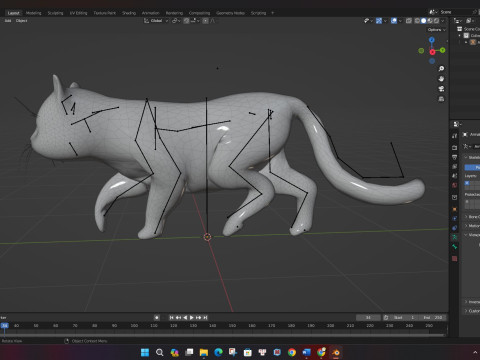480x360 pixels.
Task: Open object type visibility dropdown
Action: [x=368, y=21]
